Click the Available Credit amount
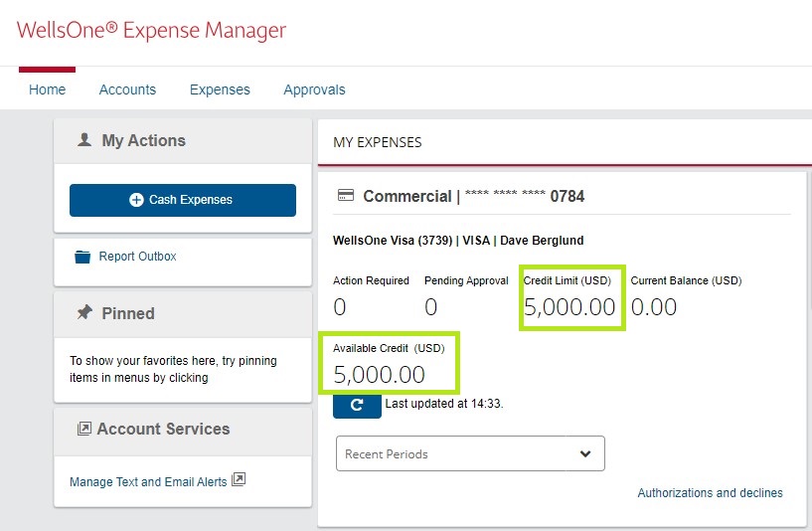 click(x=379, y=375)
